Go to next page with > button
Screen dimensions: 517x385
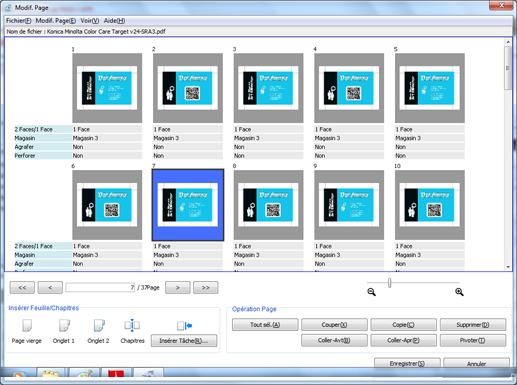point(178,288)
